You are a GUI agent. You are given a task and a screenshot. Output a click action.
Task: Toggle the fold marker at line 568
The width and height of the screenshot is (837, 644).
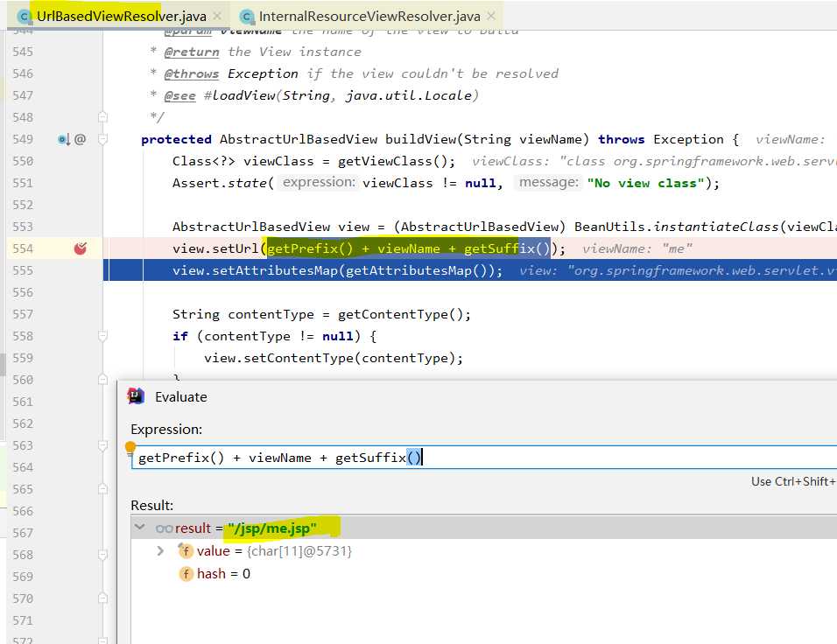[x=103, y=555]
